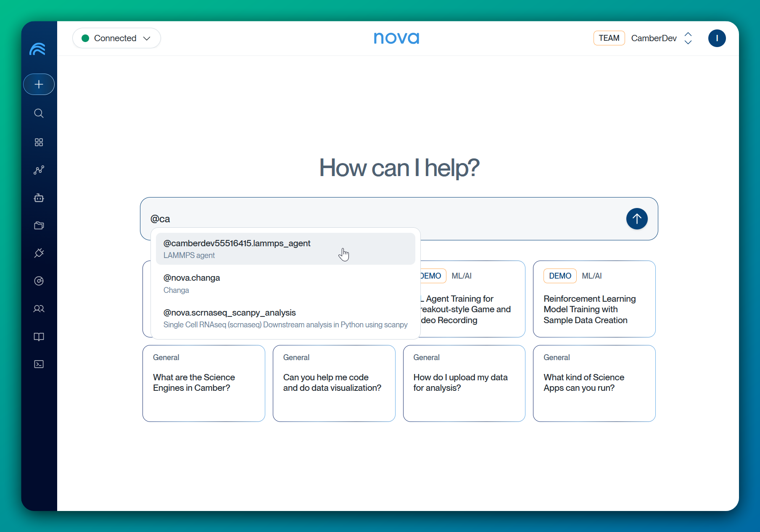Select the integrations plug icon
The image size is (760, 532).
[x=39, y=253]
